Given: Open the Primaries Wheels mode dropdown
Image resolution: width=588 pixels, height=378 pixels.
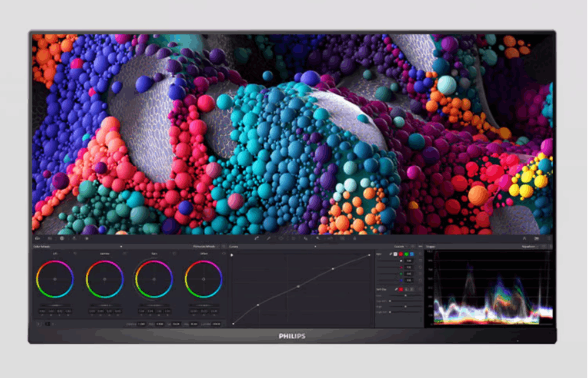Looking at the screenshot, I should pyautogui.click(x=205, y=247).
